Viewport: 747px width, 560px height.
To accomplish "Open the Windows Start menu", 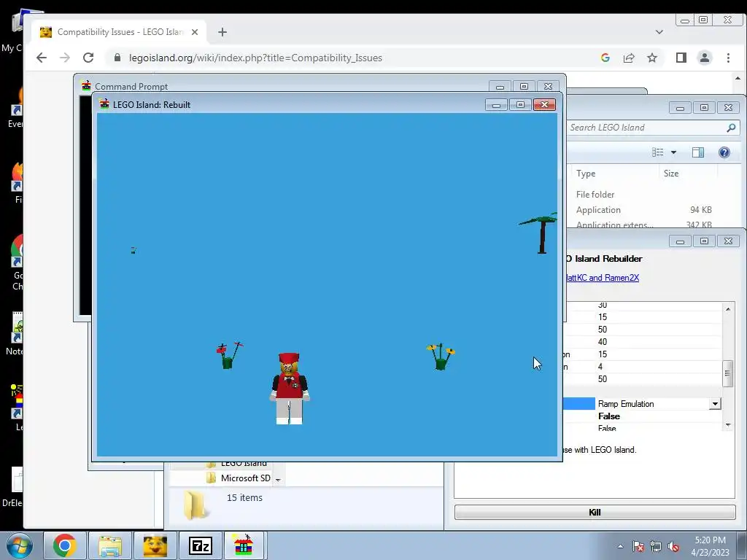I will tap(20, 545).
